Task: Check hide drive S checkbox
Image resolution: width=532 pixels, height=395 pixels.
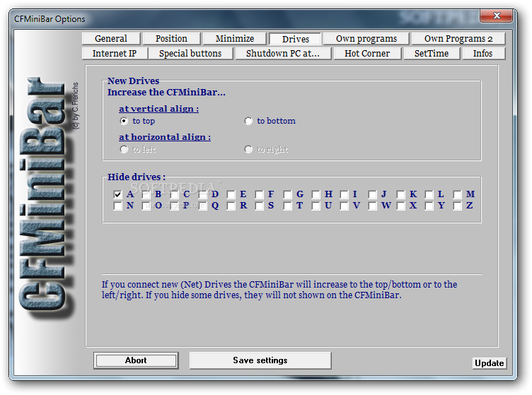Action: pyautogui.click(x=259, y=206)
